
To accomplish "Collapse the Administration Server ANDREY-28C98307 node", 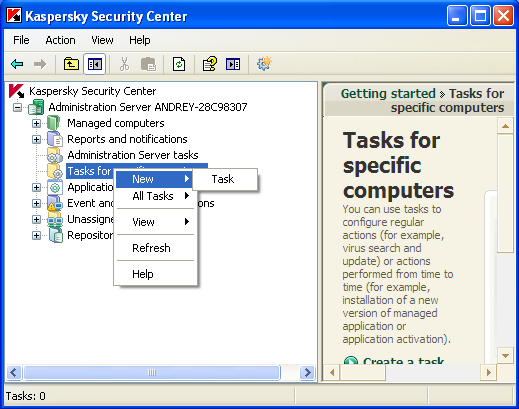I will 18,107.
